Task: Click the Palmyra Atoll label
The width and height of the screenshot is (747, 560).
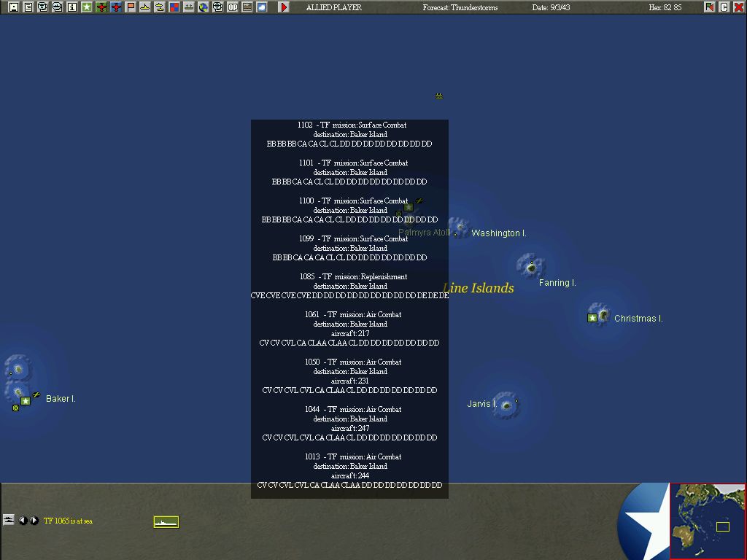Action: [x=424, y=233]
